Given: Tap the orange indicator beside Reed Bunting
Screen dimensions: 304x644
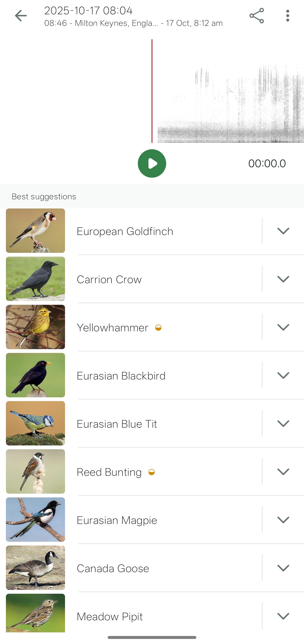Looking at the screenshot, I should pyautogui.click(x=151, y=472).
